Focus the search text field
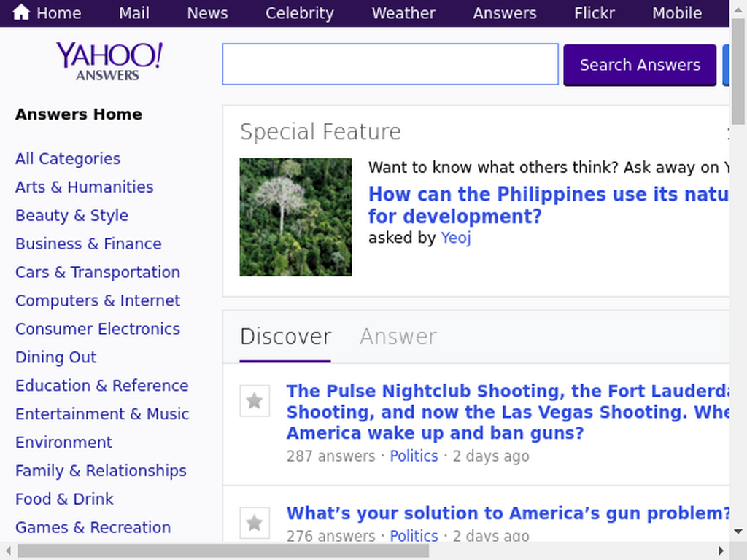 [x=390, y=64]
